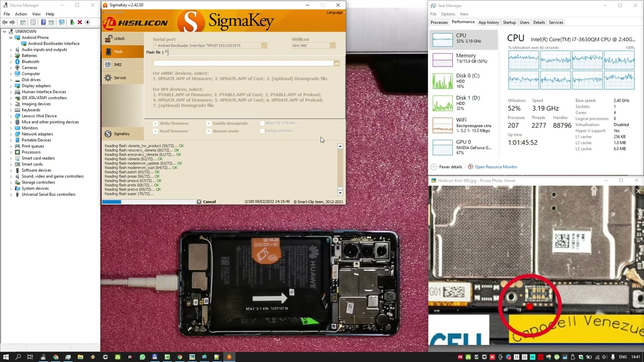Select Android Bootloader Interface in Device Manager
The image size is (644, 362).
(x=53, y=44)
